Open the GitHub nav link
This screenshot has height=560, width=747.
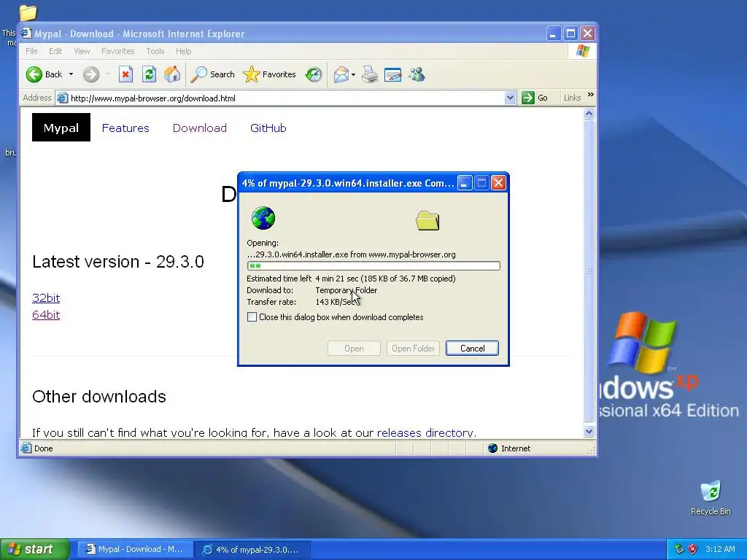click(268, 128)
